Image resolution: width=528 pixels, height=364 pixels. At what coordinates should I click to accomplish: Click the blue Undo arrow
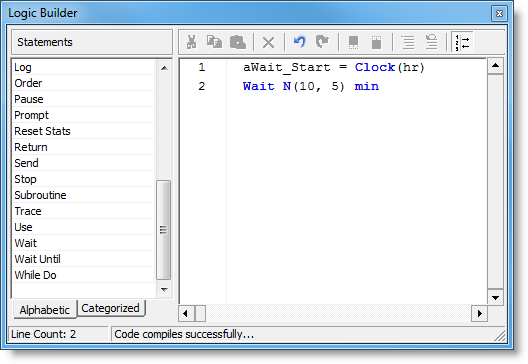pos(299,42)
